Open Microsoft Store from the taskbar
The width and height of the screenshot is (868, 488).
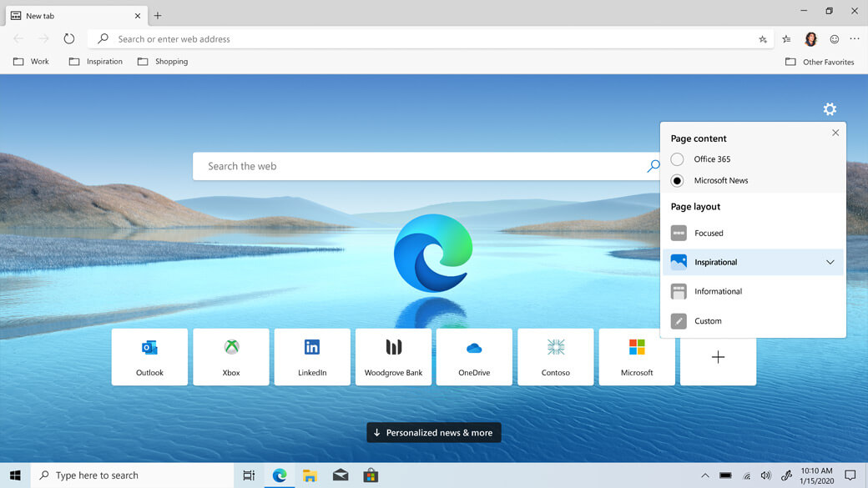coord(371,475)
